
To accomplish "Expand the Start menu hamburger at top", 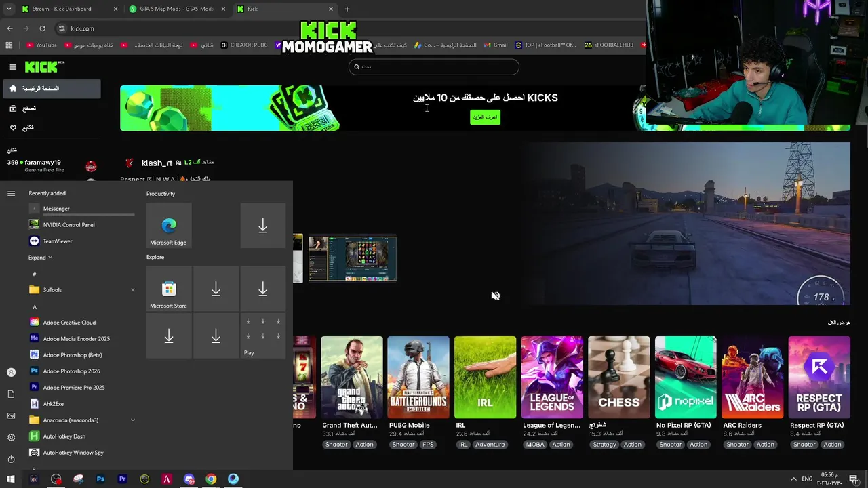I will coord(11,194).
